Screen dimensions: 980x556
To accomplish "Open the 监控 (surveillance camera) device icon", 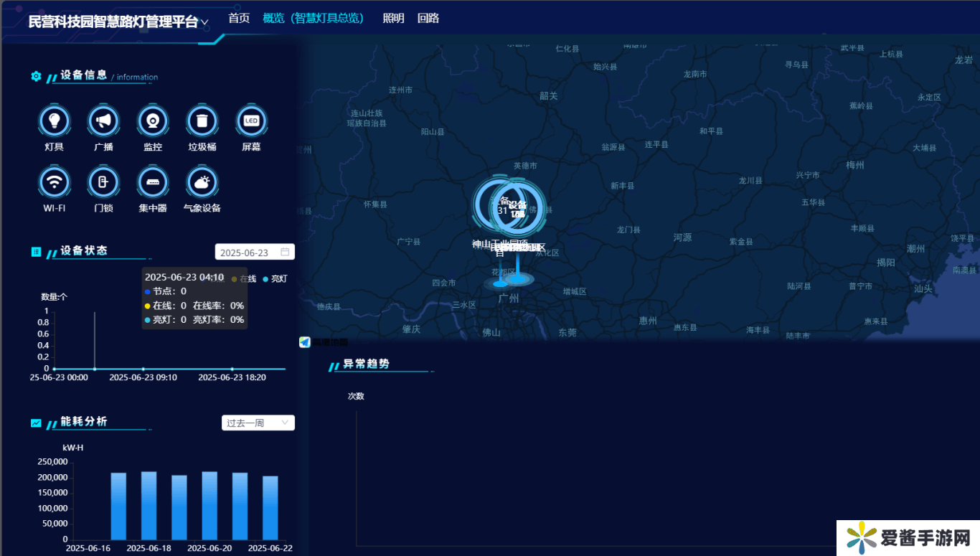I will coord(152,121).
